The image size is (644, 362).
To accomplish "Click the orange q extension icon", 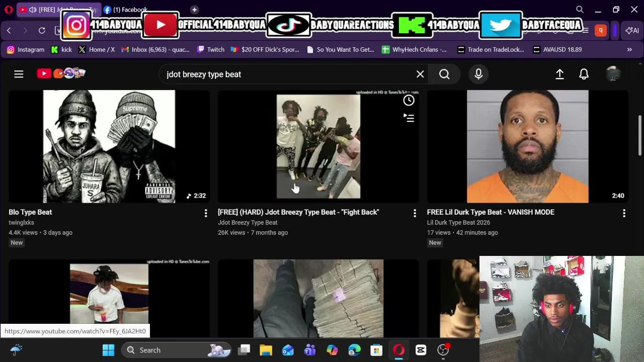I will (x=600, y=31).
